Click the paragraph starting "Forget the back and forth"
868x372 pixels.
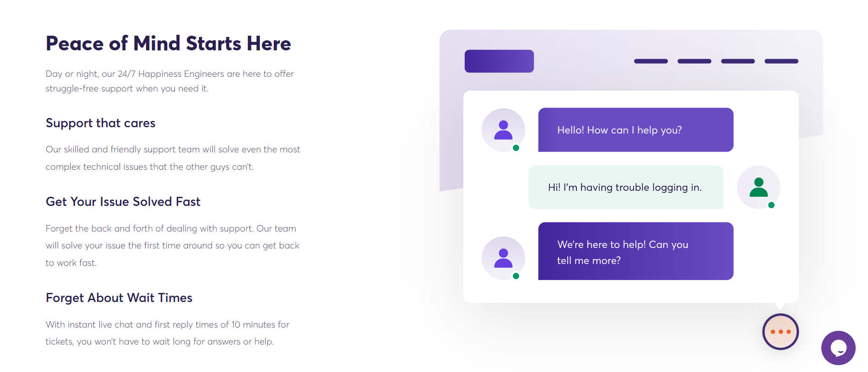172,245
